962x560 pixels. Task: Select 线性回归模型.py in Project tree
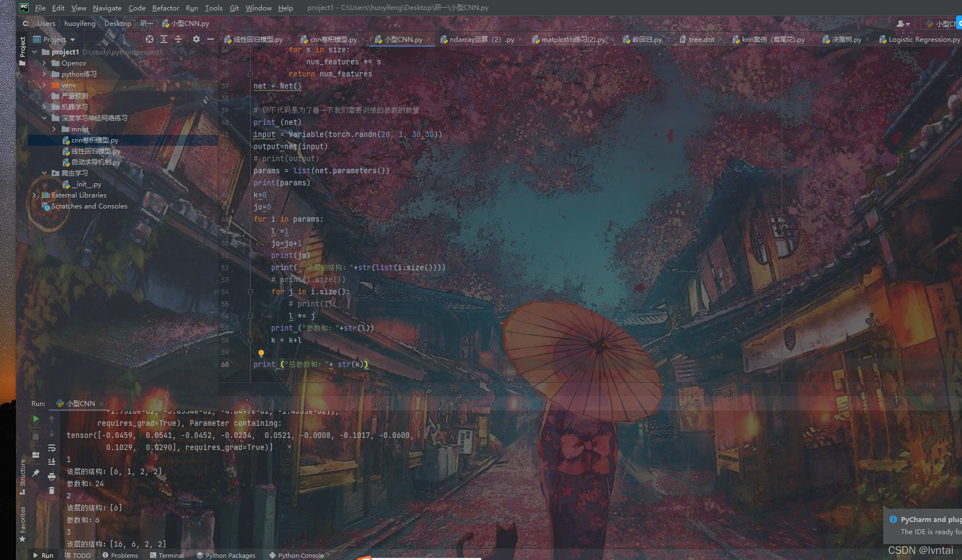91,151
